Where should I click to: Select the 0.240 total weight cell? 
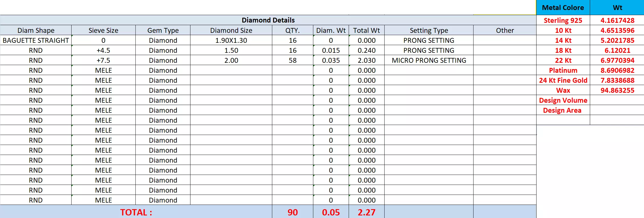coord(366,50)
